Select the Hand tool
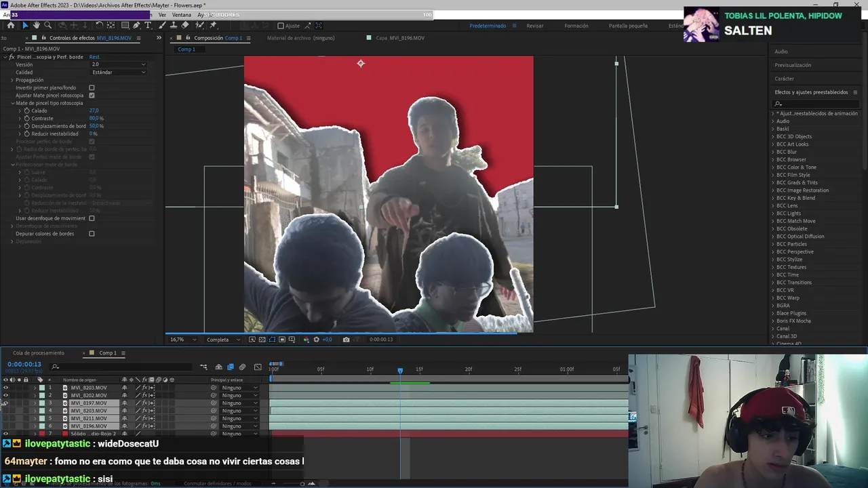868x488 pixels. 37,25
